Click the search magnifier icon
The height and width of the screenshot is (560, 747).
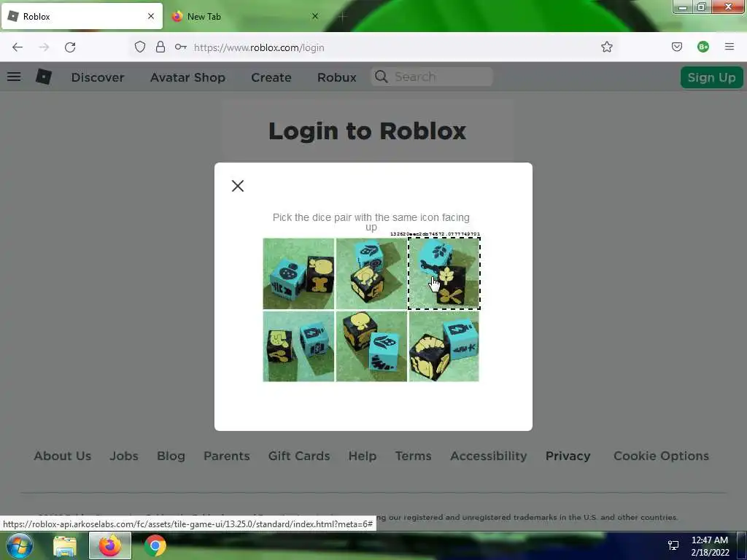(381, 77)
